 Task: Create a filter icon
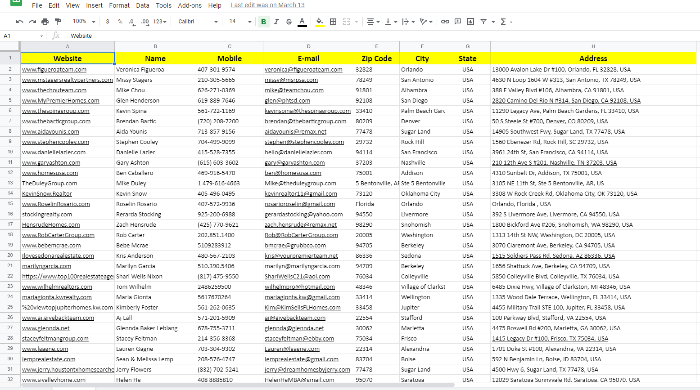pos(483,21)
